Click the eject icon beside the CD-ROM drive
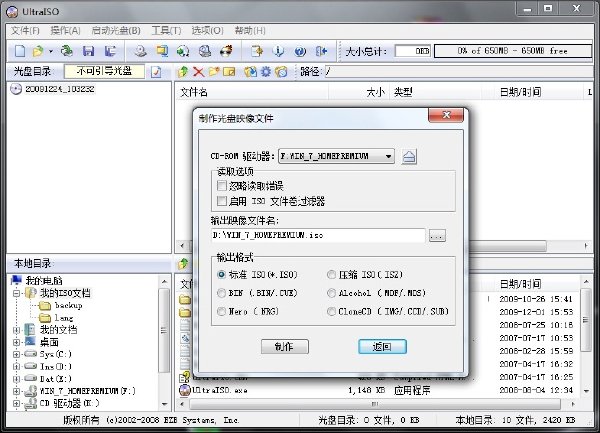 (409, 156)
